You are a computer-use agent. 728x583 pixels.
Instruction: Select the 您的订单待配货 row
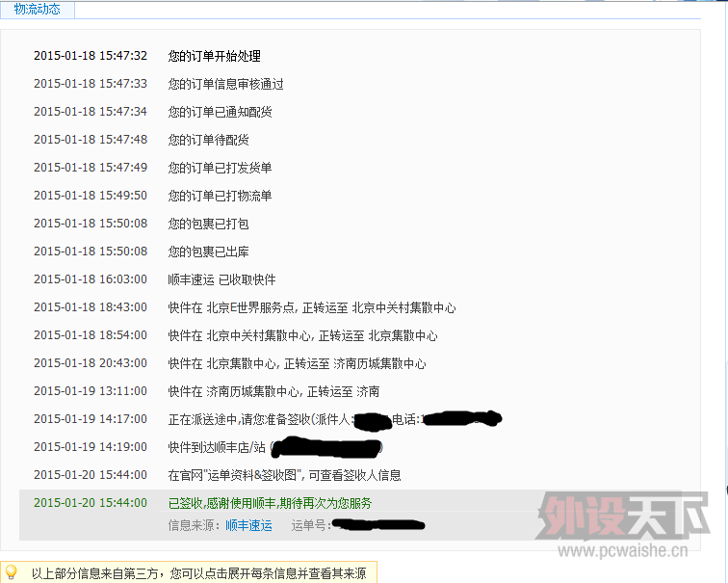click(208, 140)
